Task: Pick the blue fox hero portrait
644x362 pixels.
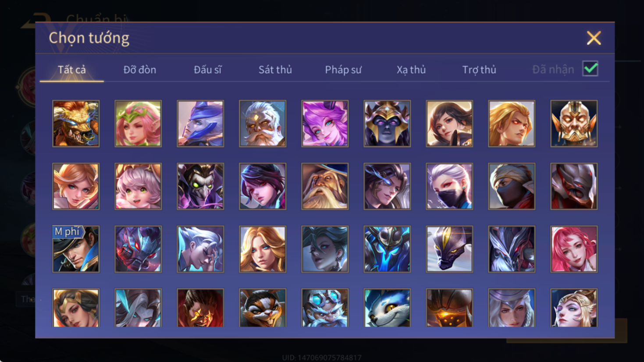Action: pyautogui.click(x=387, y=308)
